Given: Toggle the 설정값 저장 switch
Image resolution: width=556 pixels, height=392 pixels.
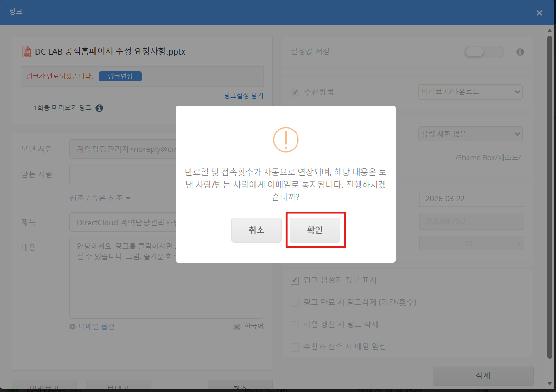Looking at the screenshot, I should coord(483,52).
